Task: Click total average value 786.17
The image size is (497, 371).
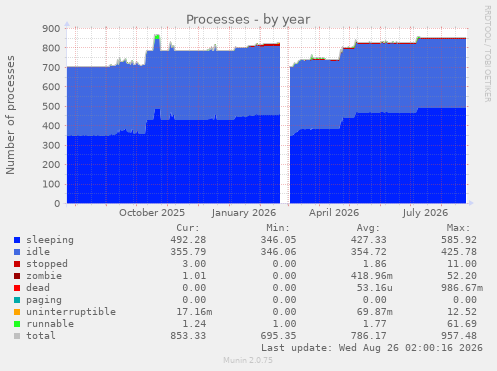Action: [368, 336]
